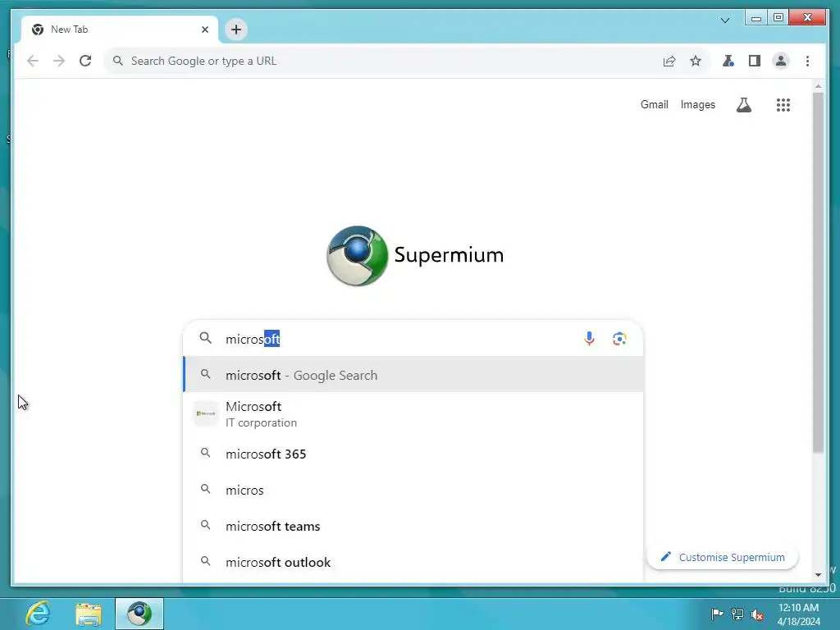Share this page icon in address bar
Screen dimensions: 840x630
pos(669,61)
